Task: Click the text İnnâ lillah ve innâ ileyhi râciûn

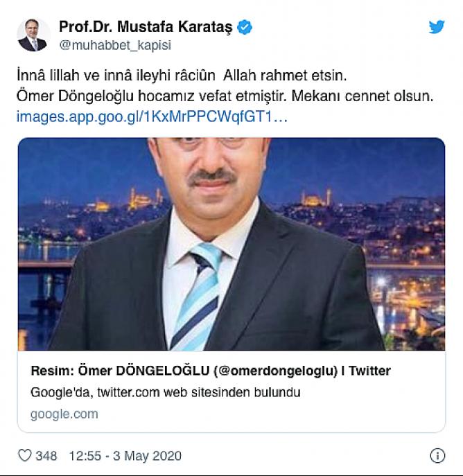Action: [116, 74]
